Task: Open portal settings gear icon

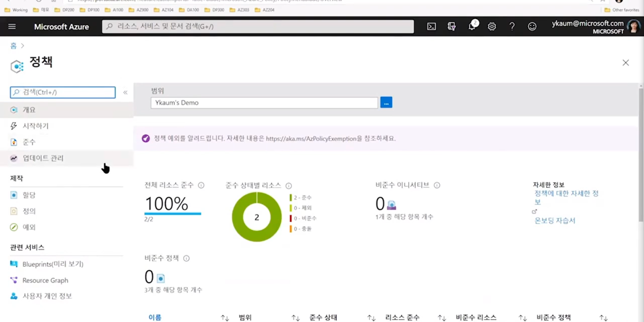Action: click(492, 26)
